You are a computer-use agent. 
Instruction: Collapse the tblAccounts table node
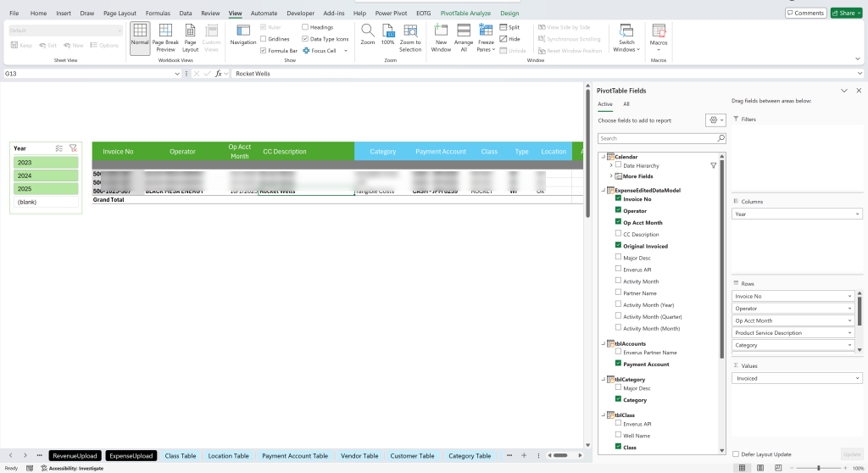coord(604,343)
